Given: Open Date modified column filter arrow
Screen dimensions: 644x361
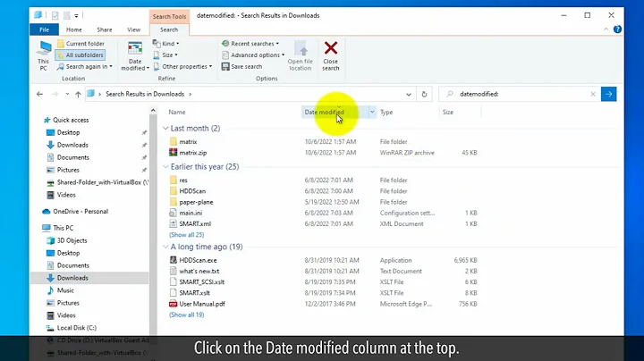Looking at the screenshot, I should click(x=372, y=112).
